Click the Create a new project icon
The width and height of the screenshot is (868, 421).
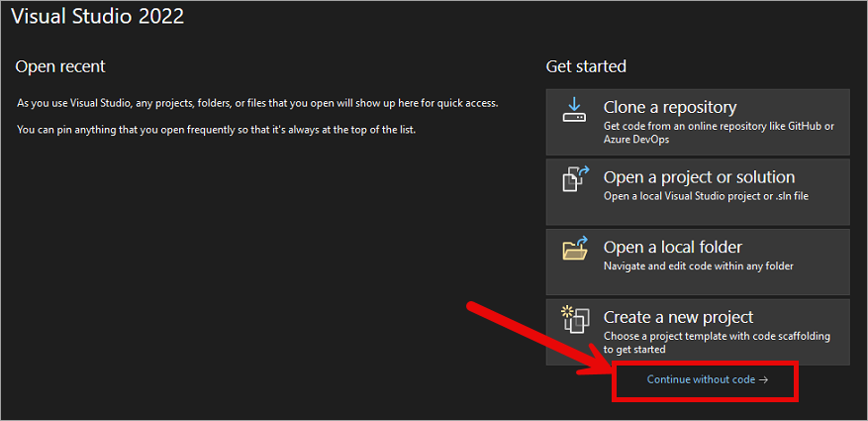pyautogui.click(x=575, y=319)
